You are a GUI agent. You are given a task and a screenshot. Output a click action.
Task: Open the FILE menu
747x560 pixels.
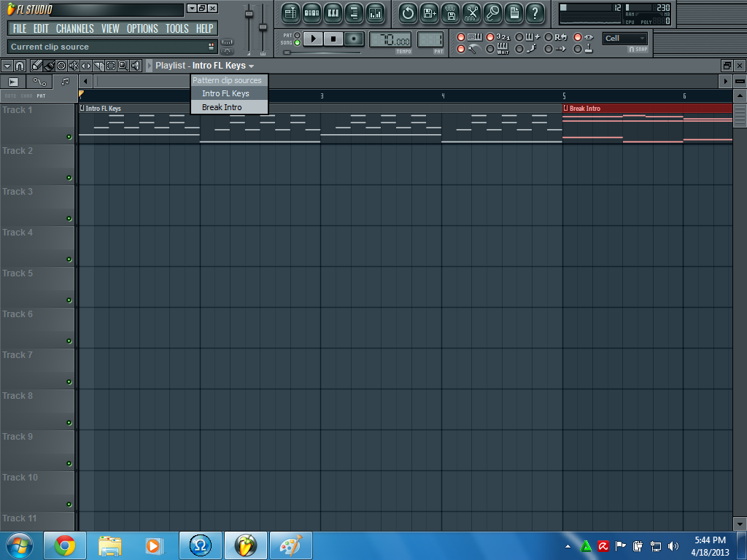point(20,28)
